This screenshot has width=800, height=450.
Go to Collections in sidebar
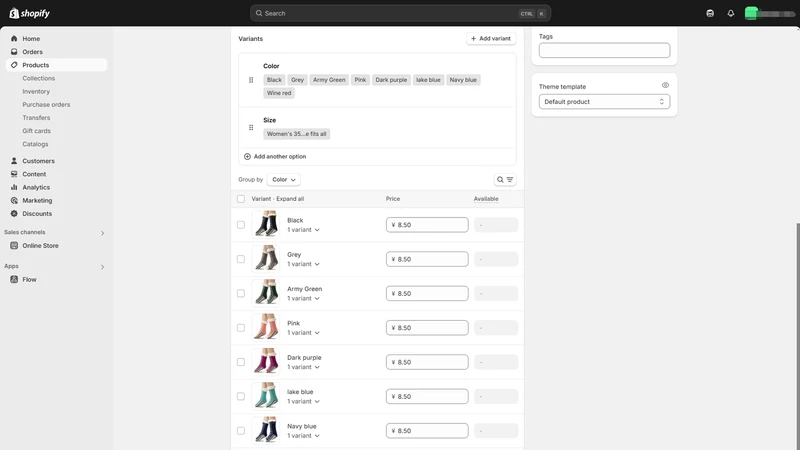pos(39,78)
